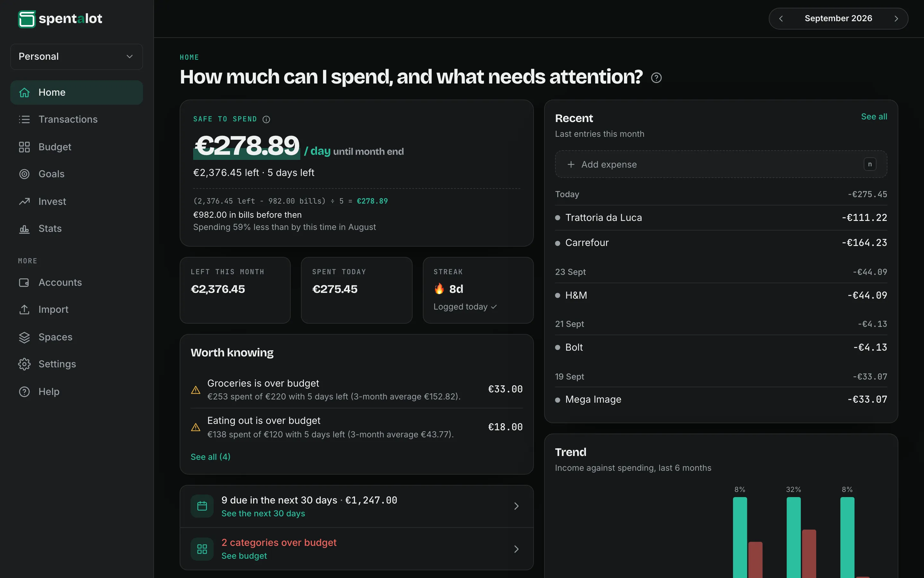924x578 pixels.
Task: Click the Eating out warning icon
Action: (195, 427)
